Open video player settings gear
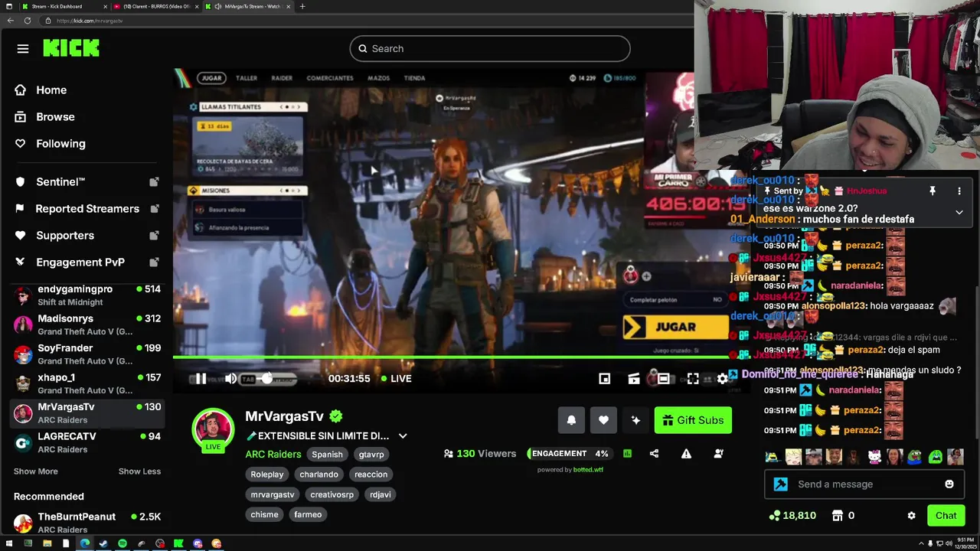980x551 pixels. pyautogui.click(x=722, y=378)
